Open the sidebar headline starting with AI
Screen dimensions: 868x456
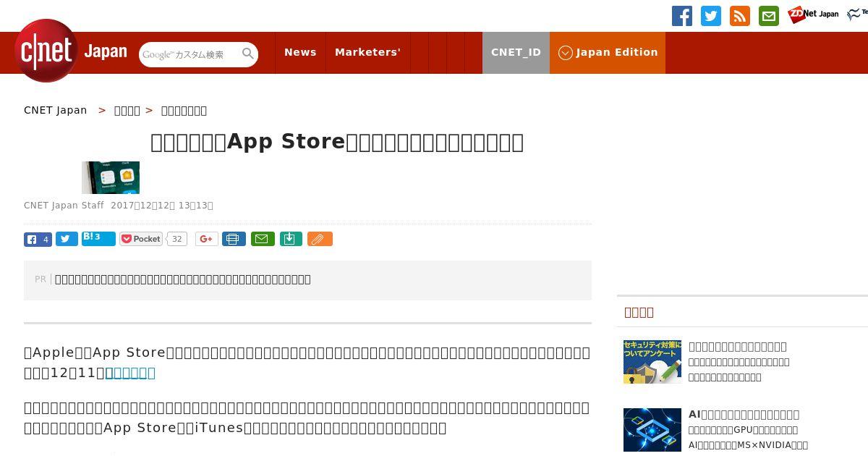(744, 415)
